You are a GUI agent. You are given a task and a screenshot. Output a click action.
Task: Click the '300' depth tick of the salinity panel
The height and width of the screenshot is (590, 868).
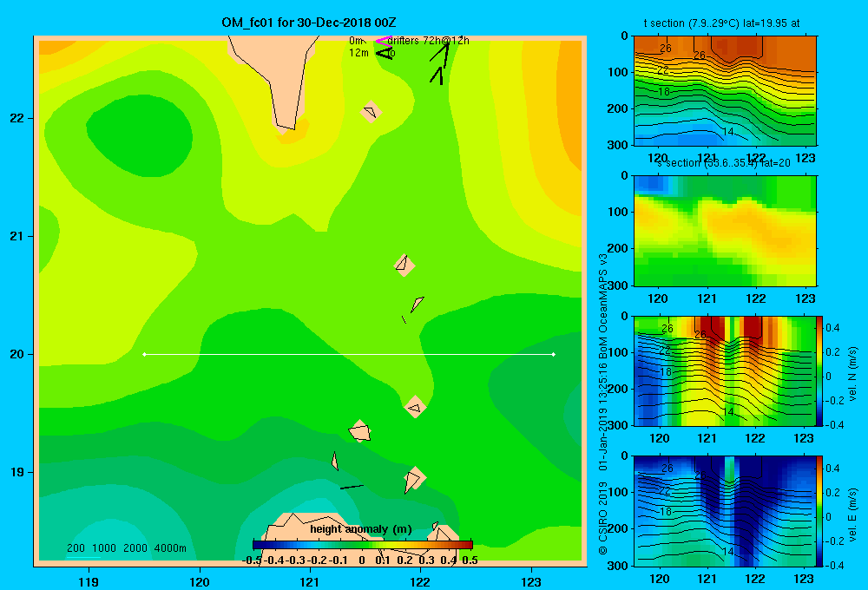(618, 285)
